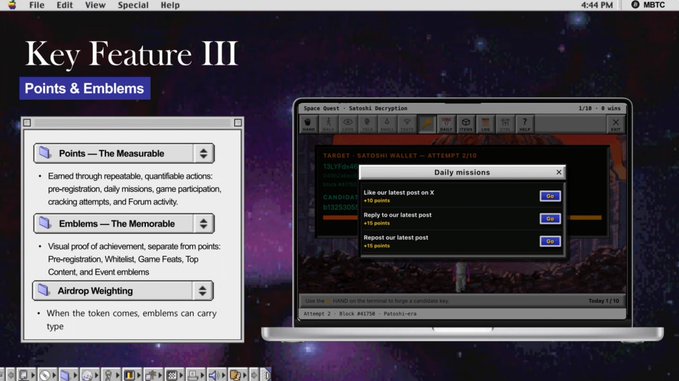Open the HELP question mark icon
The height and width of the screenshot is (381, 679).
click(x=525, y=124)
